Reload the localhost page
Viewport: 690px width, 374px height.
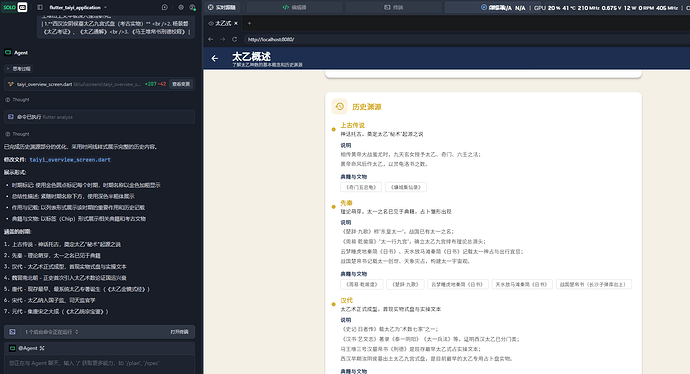pos(235,39)
